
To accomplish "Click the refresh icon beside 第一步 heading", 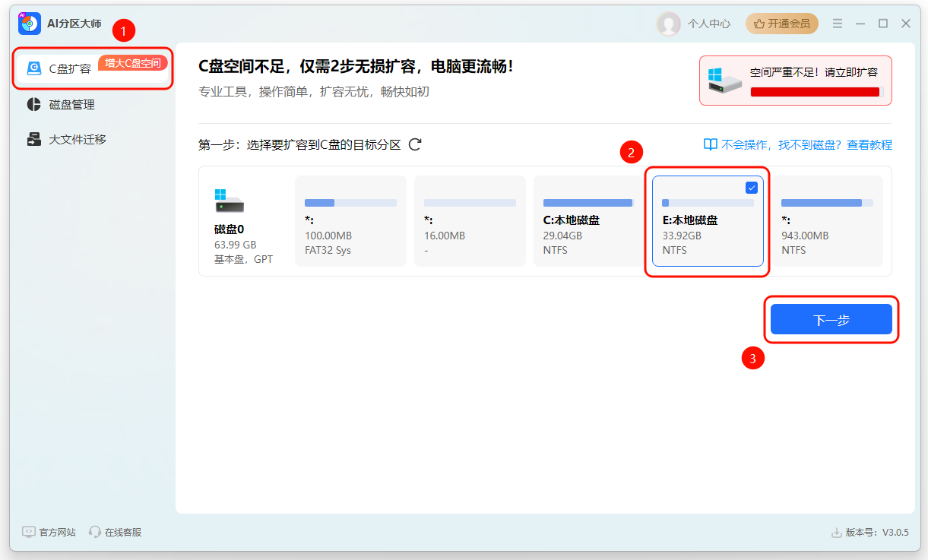I will coord(415,144).
